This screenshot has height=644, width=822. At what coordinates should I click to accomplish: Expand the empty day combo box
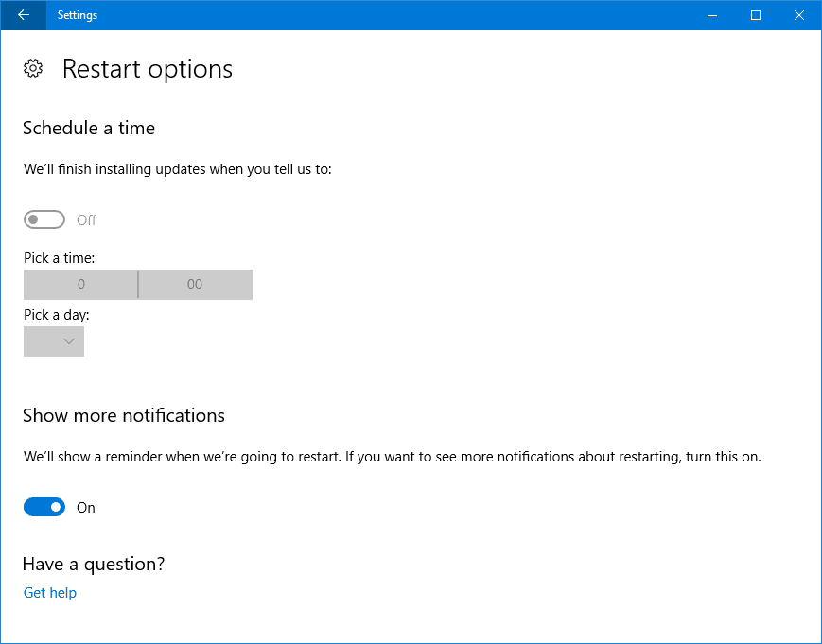point(53,341)
